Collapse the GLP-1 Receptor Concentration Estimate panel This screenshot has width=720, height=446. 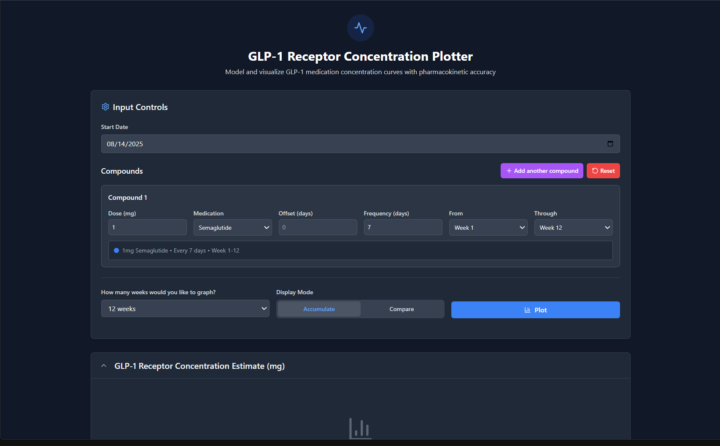click(x=103, y=367)
